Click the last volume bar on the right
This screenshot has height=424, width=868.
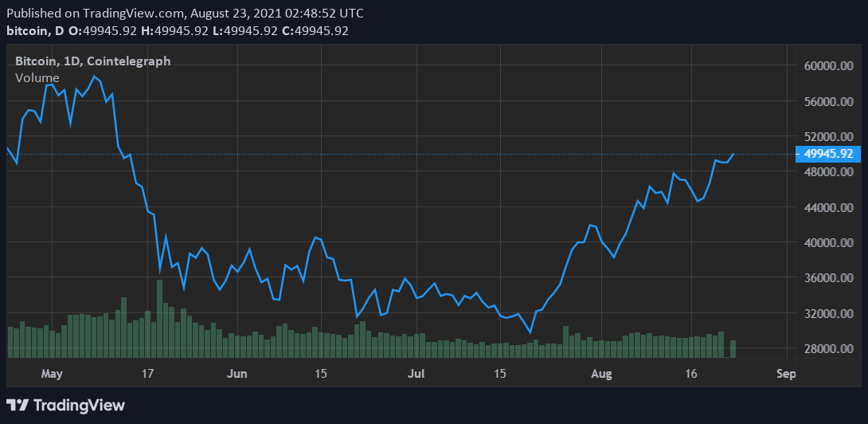[733, 349]
